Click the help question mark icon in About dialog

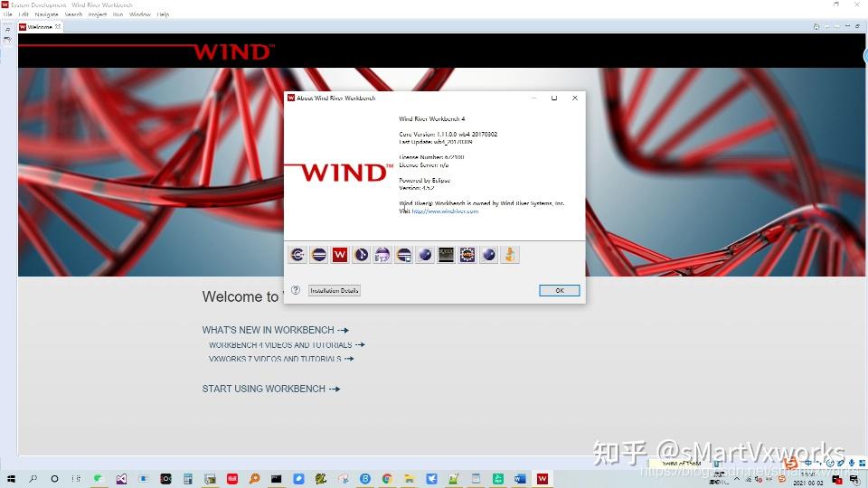tap(296, 290)
